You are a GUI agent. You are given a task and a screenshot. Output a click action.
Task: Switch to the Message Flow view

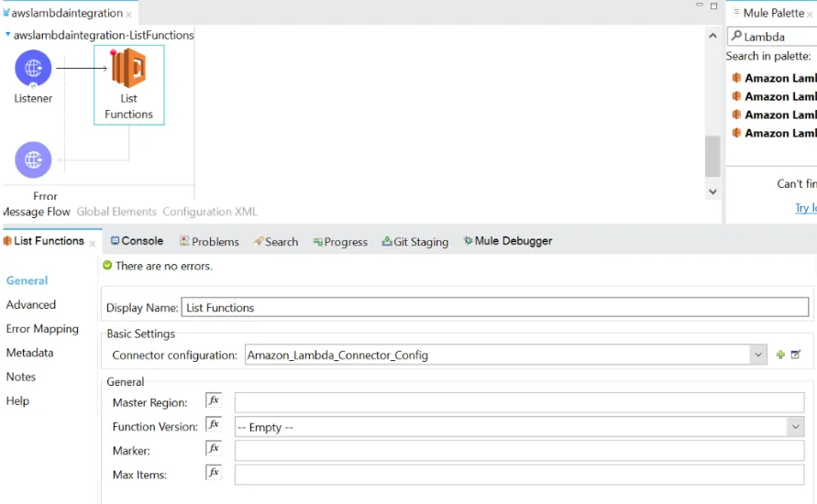(x=37, y=212)
